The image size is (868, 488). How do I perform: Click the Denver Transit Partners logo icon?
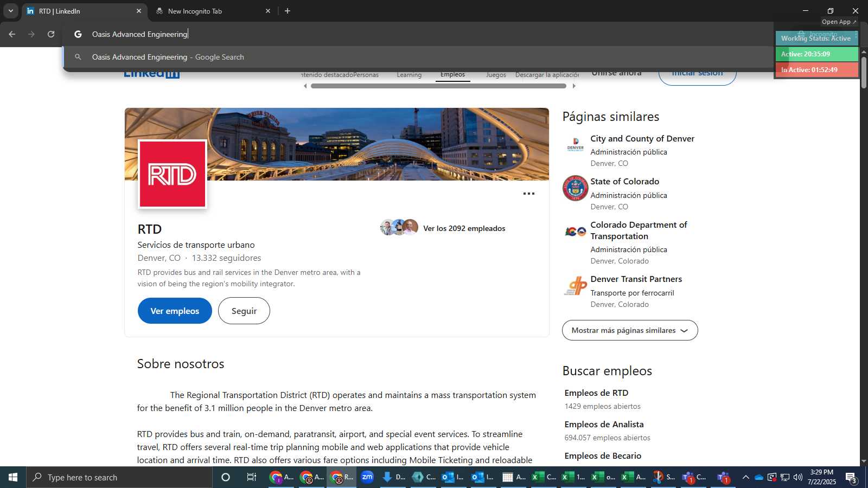tap(576, 286)
